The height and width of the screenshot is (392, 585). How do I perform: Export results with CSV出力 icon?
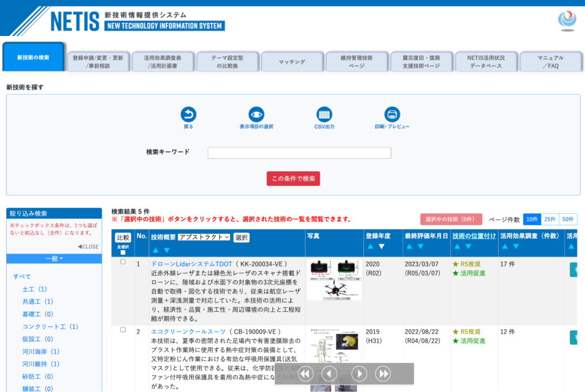324,114
